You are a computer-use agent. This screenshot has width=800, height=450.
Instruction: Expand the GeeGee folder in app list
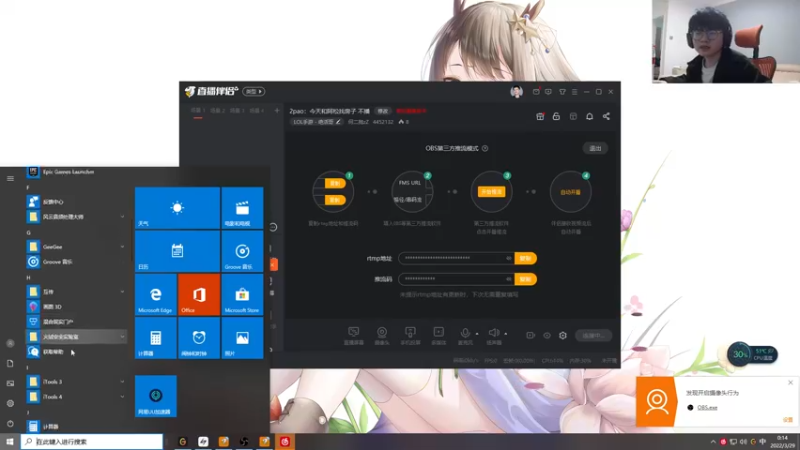[x=122, y=247]
